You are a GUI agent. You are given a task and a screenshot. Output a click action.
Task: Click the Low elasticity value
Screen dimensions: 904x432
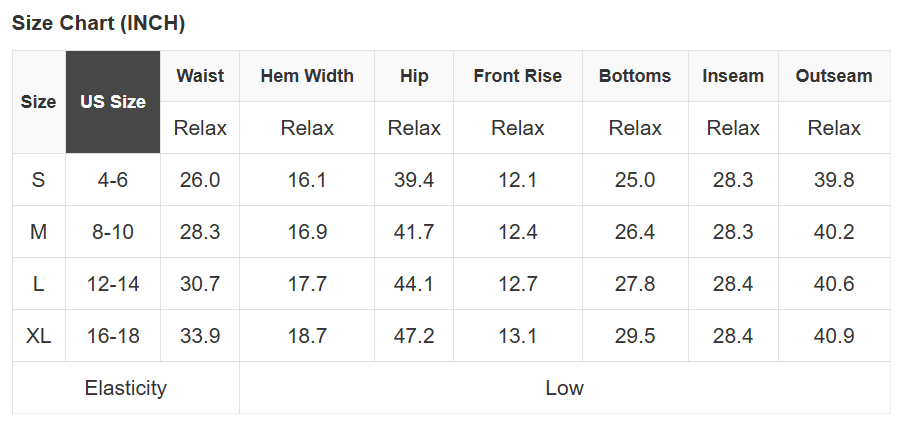(x=564, y=388)
